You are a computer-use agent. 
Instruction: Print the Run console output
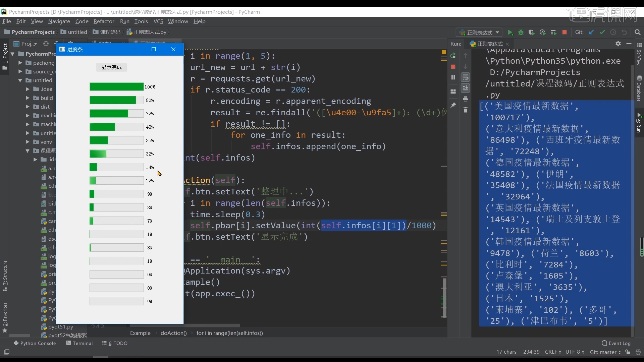(466, 99)
